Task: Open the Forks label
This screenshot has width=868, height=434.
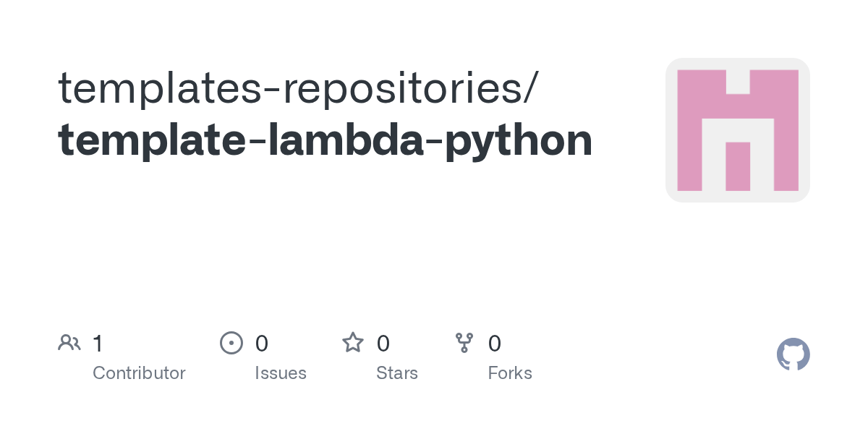Action: pos(510,373)
